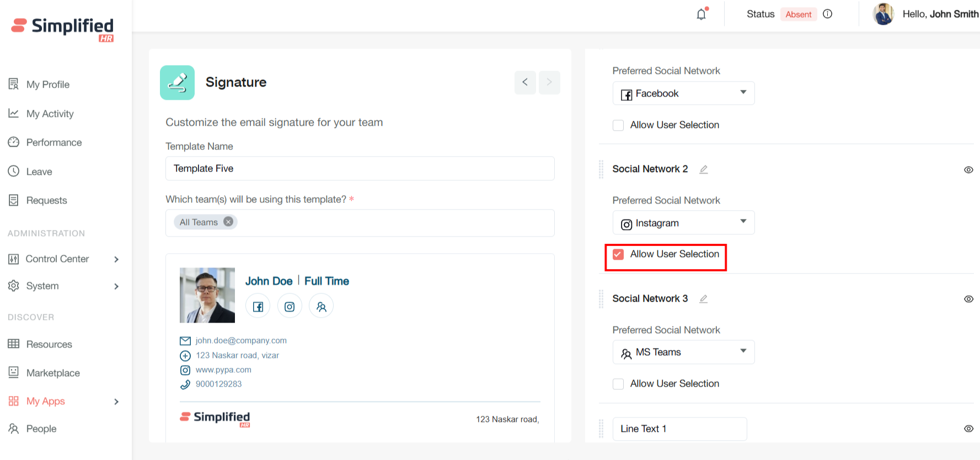The image size is (980, 460).
Task: Edit the Social Network 3 name pencil
Action: click(703, 299)
